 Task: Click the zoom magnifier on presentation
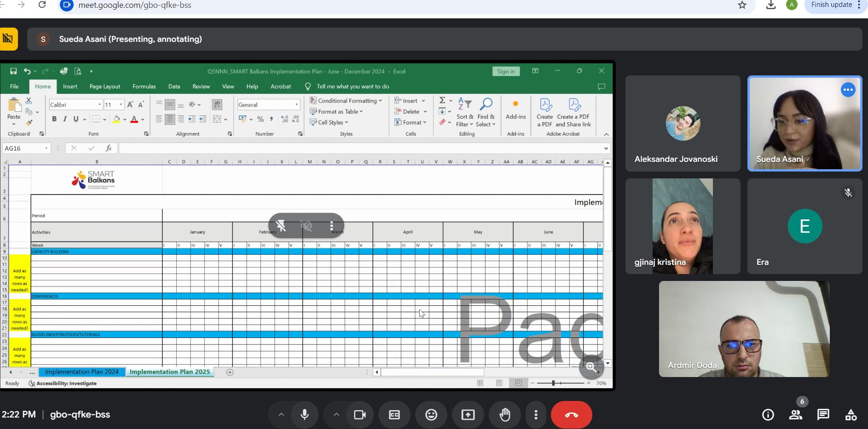click(591, 367)
